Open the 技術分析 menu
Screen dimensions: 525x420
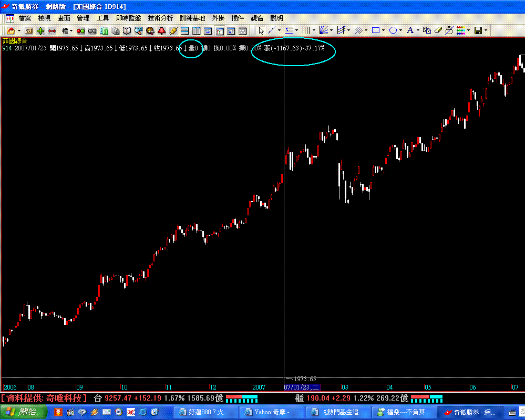click(x=160, y=18)
